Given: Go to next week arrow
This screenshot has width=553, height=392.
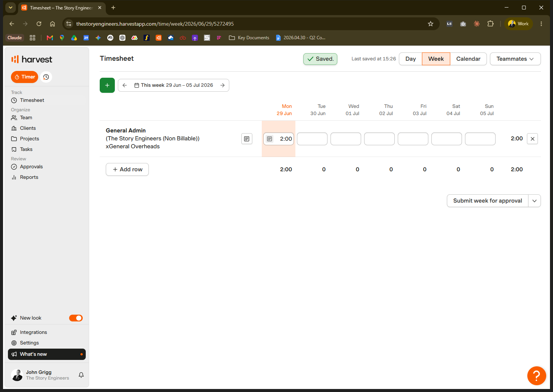Looking at the screenshot, I should point(222,85).
